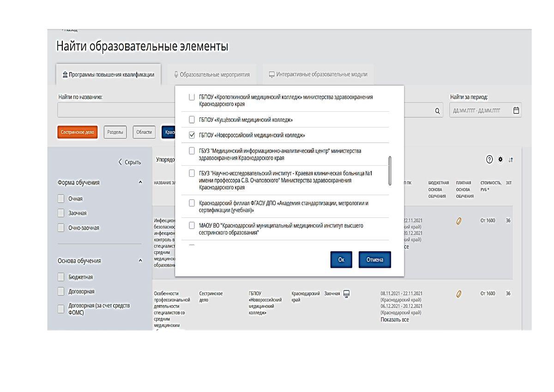This screenshot has height=392, width=554.
Task: Open the Области filter button
Action: pyautogui.click(x=144, y=132)
